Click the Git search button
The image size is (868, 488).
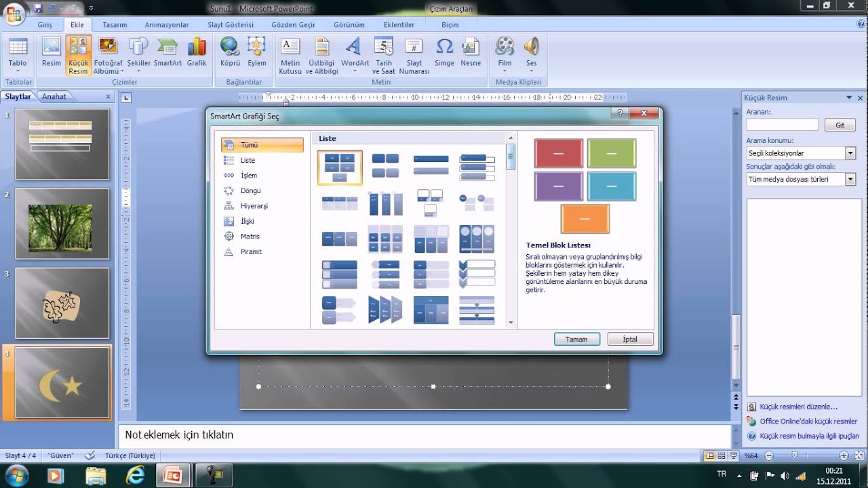click(840, 125)
